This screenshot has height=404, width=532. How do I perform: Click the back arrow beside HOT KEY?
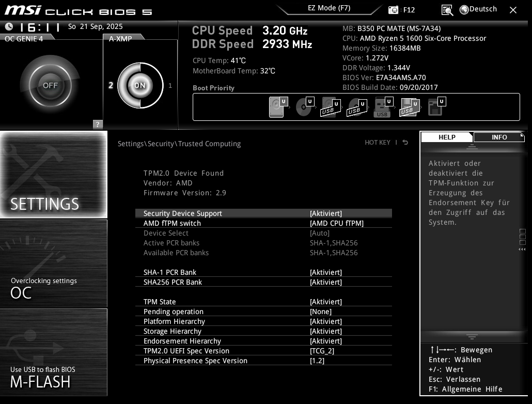coord(405,142)
